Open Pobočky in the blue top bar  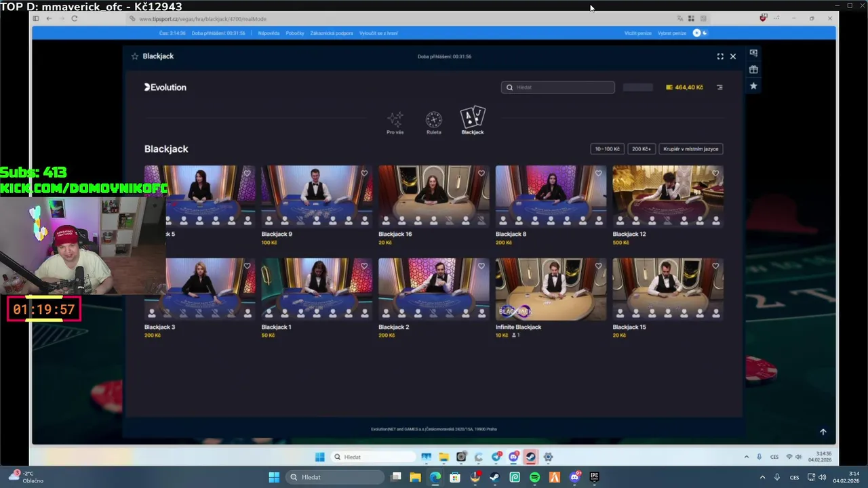coord(295,33)
